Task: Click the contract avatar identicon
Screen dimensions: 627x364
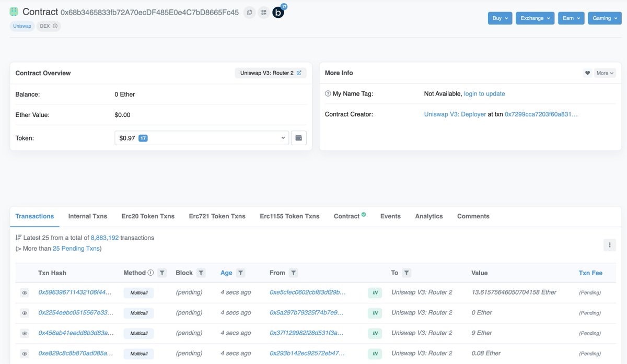Action: (x=14, y=11)
